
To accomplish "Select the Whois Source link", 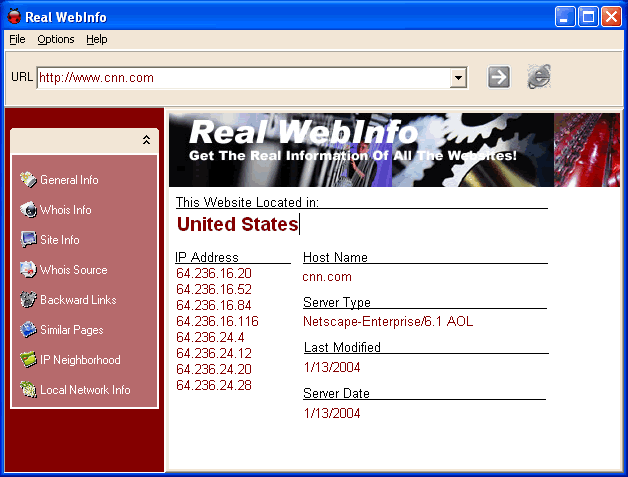I will 74,270.
